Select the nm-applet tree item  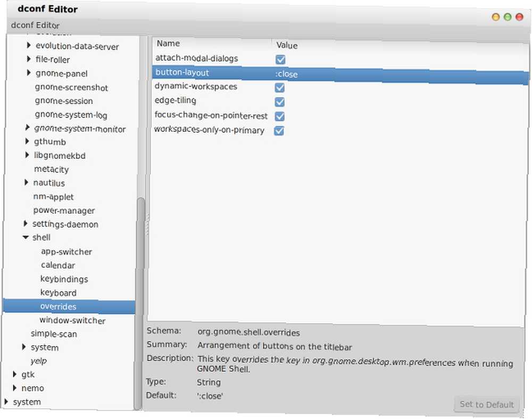click(x=53, y=197)
